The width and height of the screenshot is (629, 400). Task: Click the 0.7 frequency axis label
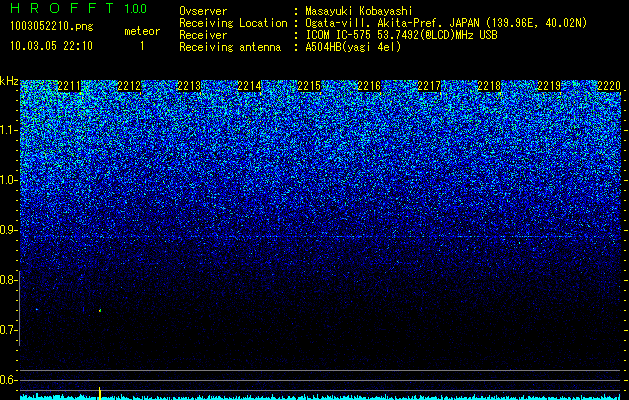[x=8, y=330]
